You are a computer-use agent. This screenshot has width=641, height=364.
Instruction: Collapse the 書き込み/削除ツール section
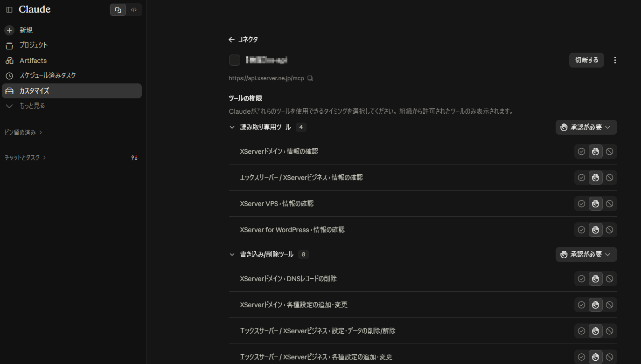pos(232,254)
